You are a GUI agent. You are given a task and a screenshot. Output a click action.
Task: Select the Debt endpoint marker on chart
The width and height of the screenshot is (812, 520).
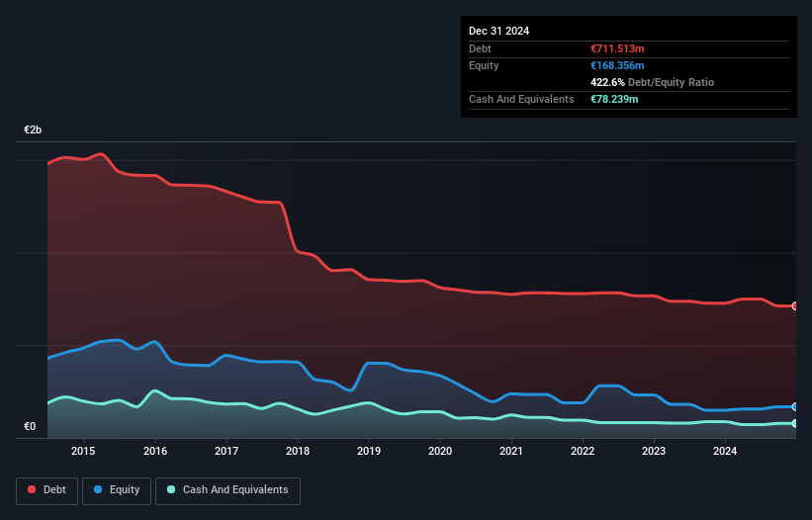tap(795, 306)
